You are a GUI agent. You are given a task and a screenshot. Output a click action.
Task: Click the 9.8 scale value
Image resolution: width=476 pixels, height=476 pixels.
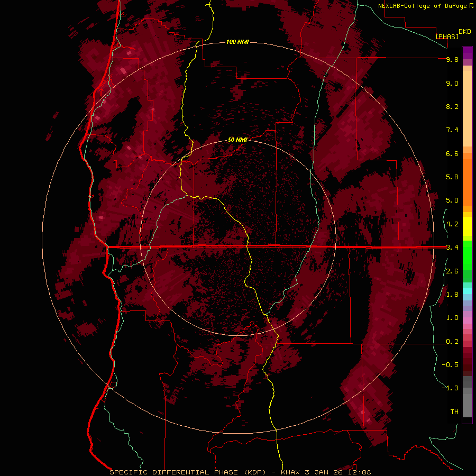tap(452, 59)
